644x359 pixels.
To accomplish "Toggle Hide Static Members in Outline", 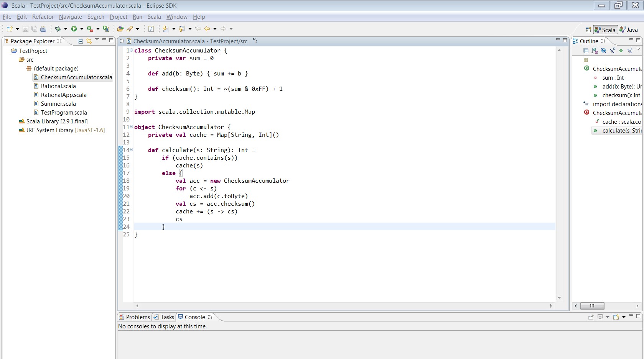I will click(612, 51).
